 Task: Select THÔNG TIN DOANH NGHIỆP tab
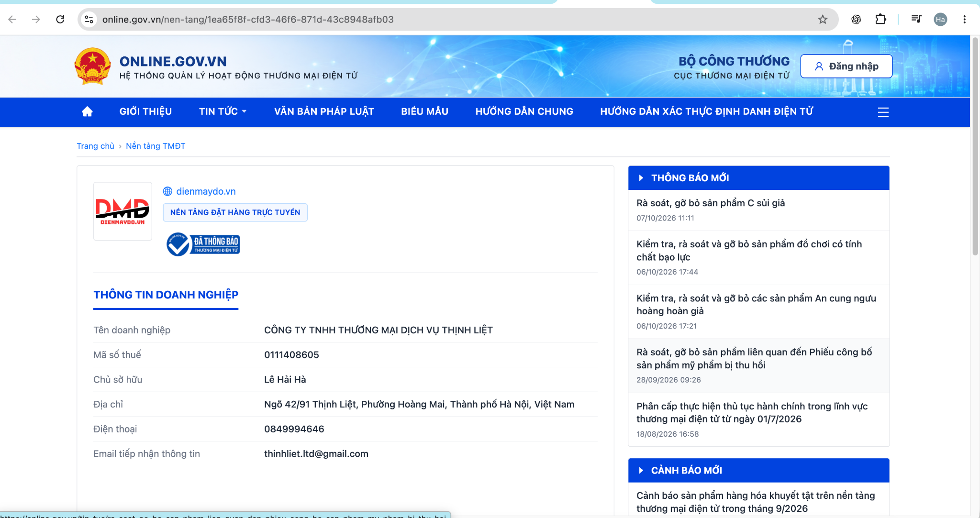166,295
